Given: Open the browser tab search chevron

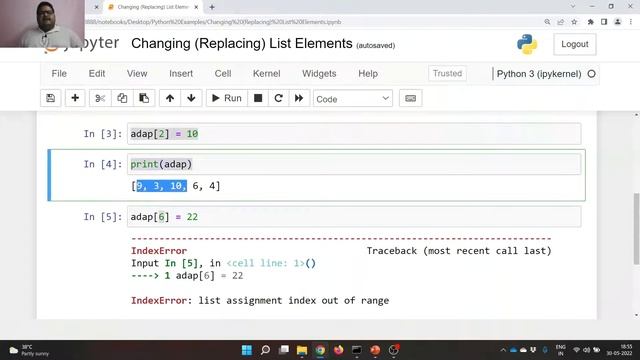Looking at the screenshot, I should [573, 7].
